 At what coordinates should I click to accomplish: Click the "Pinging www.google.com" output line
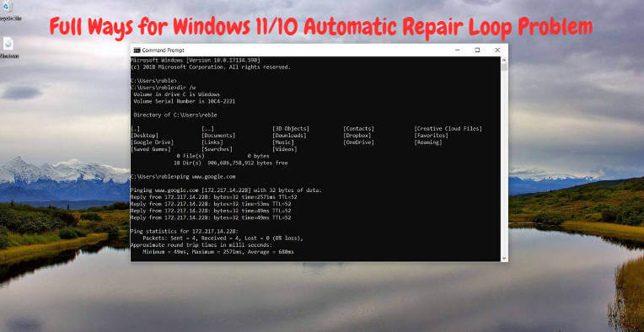[x=226, y=190]
